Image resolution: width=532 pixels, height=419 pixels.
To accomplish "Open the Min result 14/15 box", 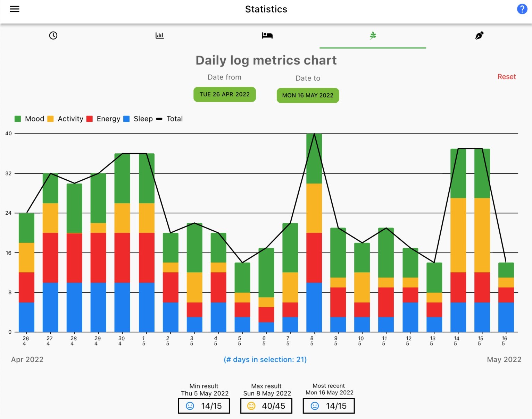I will 204,406.
